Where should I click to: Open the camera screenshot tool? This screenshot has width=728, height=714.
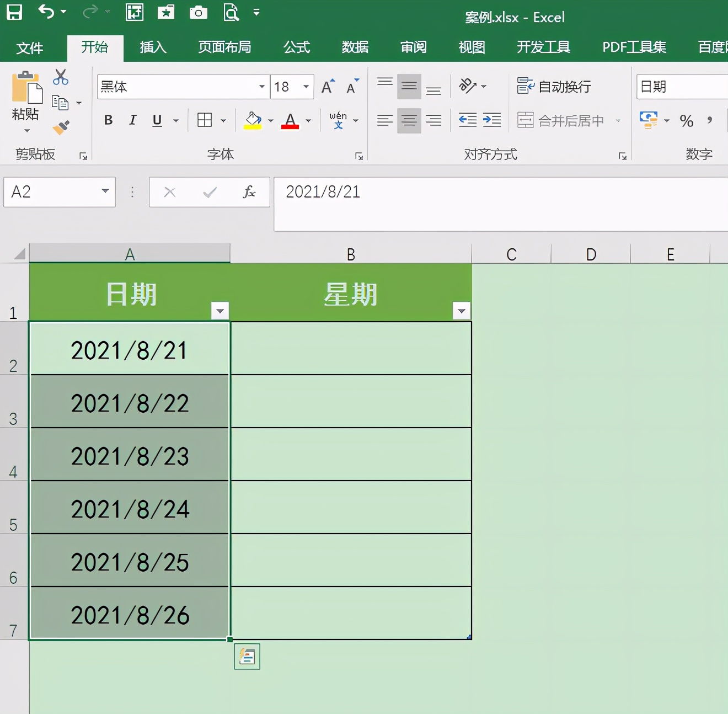[199, 12]
